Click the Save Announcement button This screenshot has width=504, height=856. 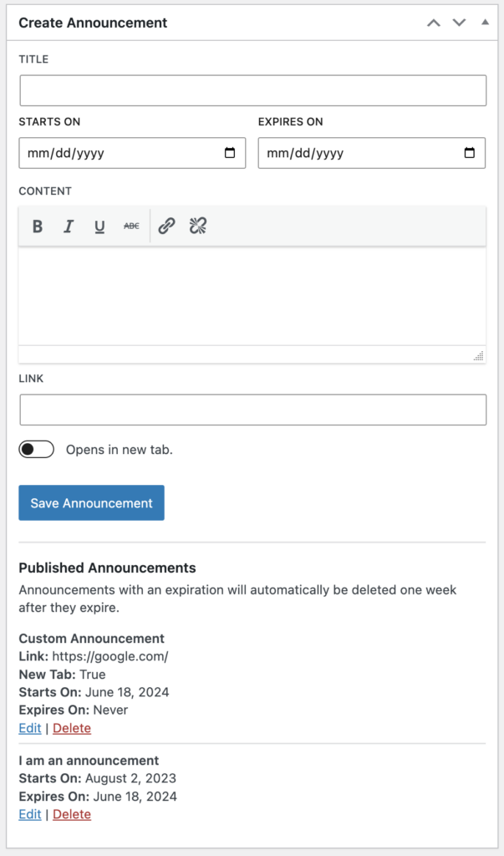click(x=91, y=503)
